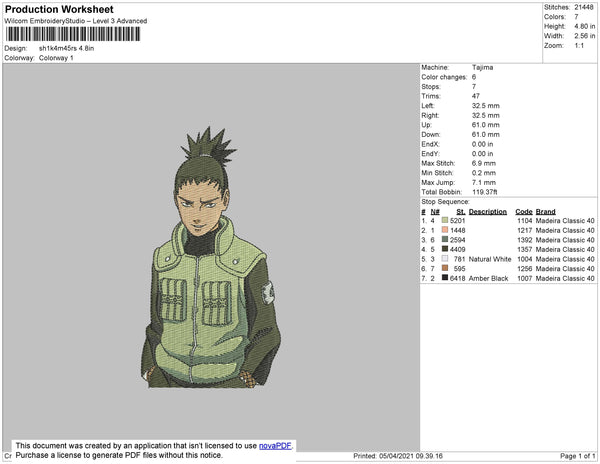Select color swatch for thread 4409
Screen dimensions: 600x464
click(445, 249)
